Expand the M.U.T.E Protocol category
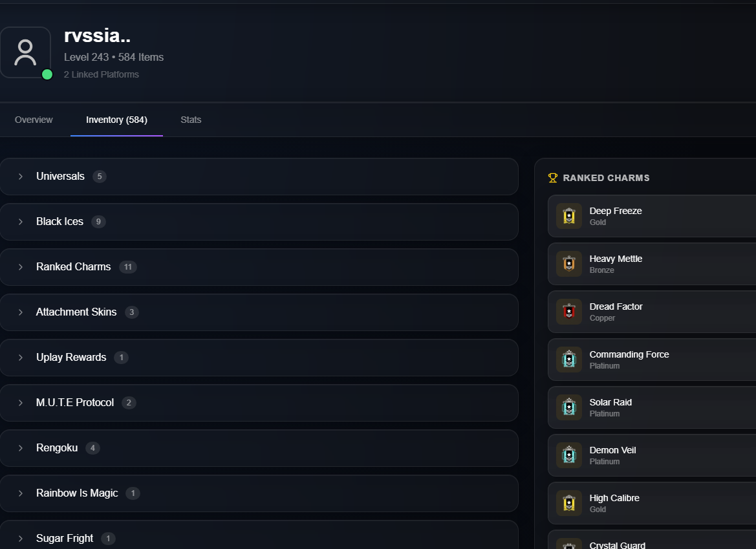756x549 pixels. point(259,403)
